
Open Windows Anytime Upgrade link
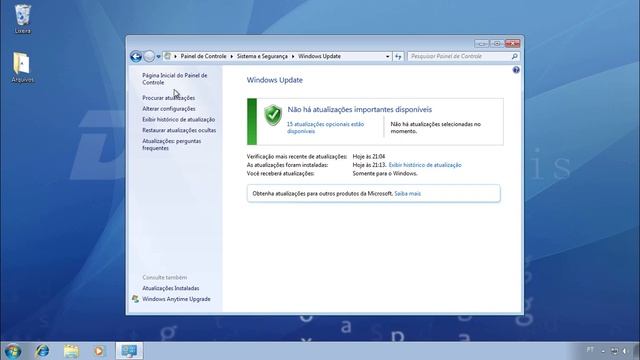click(176, 299)
